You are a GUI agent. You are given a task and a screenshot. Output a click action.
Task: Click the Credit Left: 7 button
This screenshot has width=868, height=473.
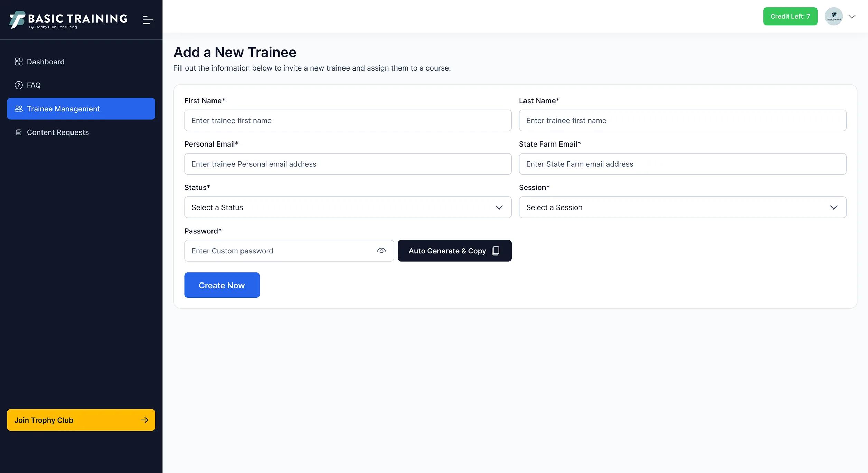(x=790, y=16)
